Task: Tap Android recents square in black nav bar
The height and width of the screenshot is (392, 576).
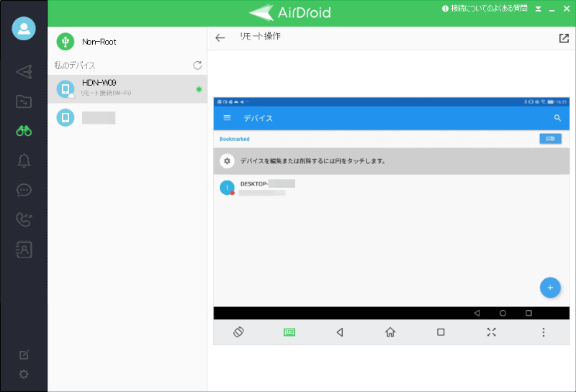Action: (528, 313)
